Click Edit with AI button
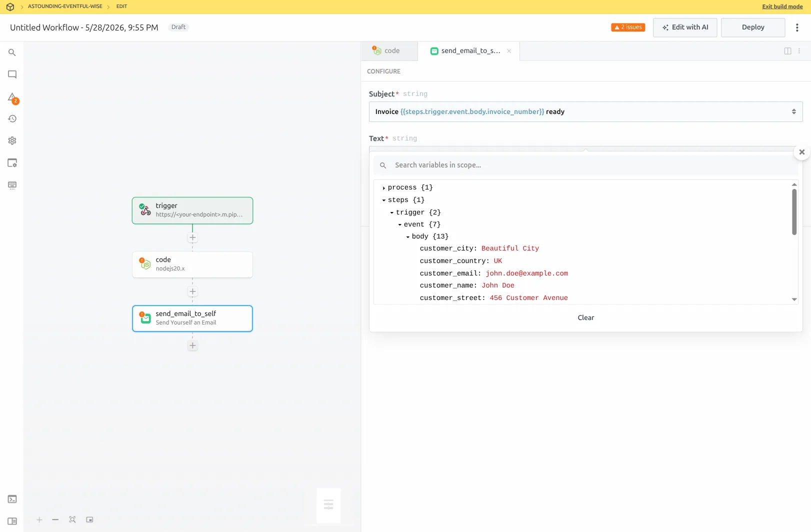Screen dimensions: 811x532 [685, 27]
